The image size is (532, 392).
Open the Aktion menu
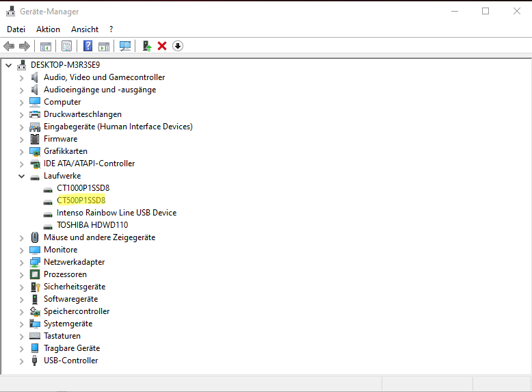(x=48, y=29)
